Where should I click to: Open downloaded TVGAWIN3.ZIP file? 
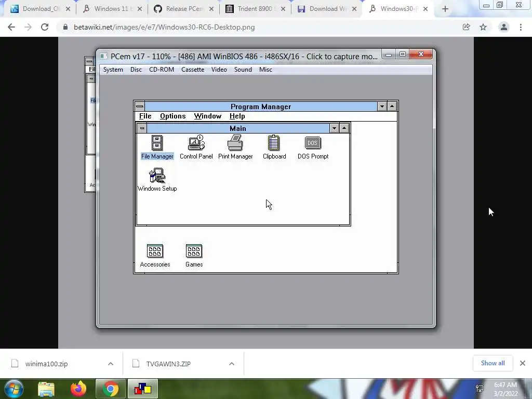(x=168, y=364)
